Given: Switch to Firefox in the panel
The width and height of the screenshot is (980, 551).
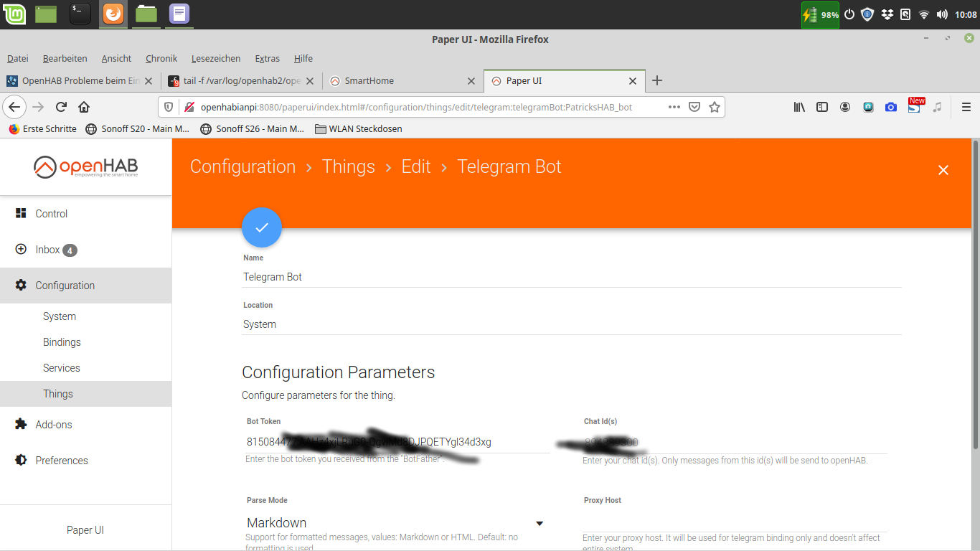Looking at the screenshot, I should pyautogui.click(x=113, y=14).
